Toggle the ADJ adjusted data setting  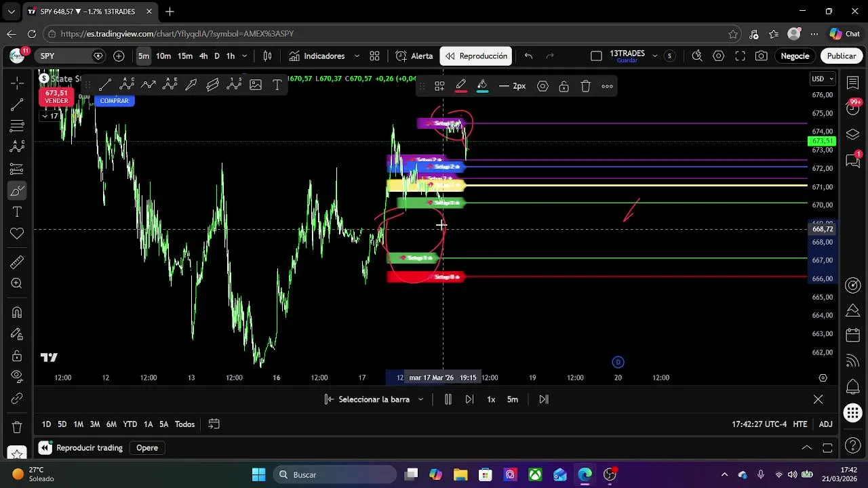(825, 424)
